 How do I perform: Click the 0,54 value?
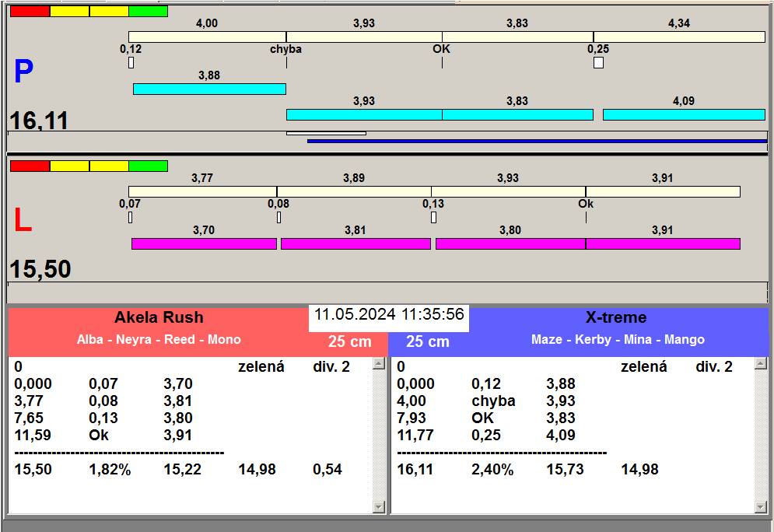pos(327,469)
